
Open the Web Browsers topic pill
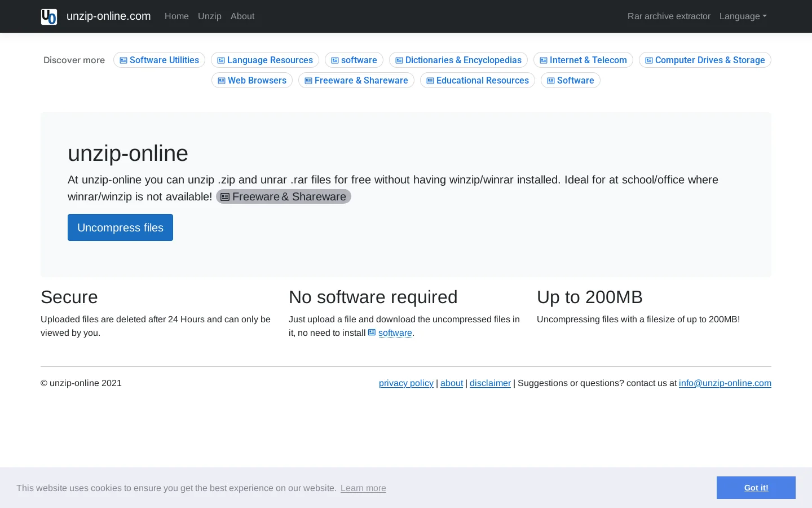pyautogui.click(x=252, y=80)
